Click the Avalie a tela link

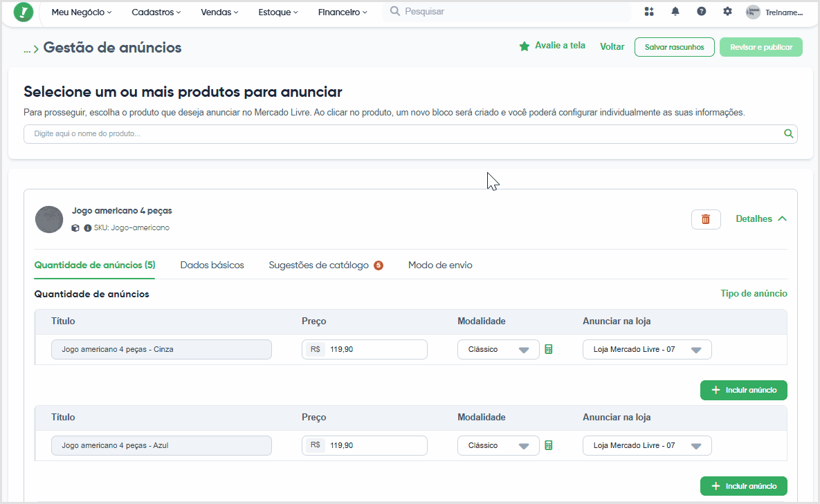click(560, 46)
